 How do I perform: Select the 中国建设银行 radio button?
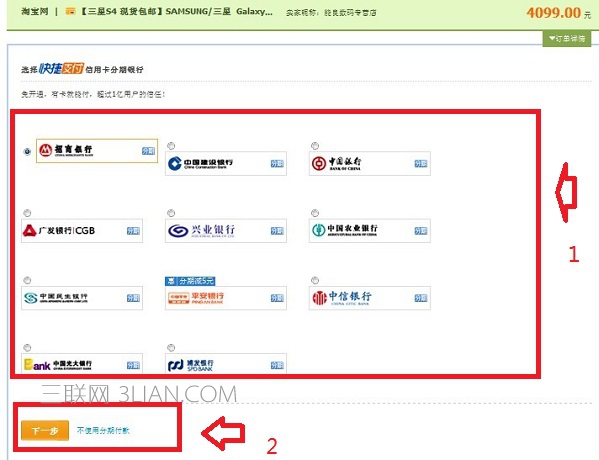[x=171, y=146]
